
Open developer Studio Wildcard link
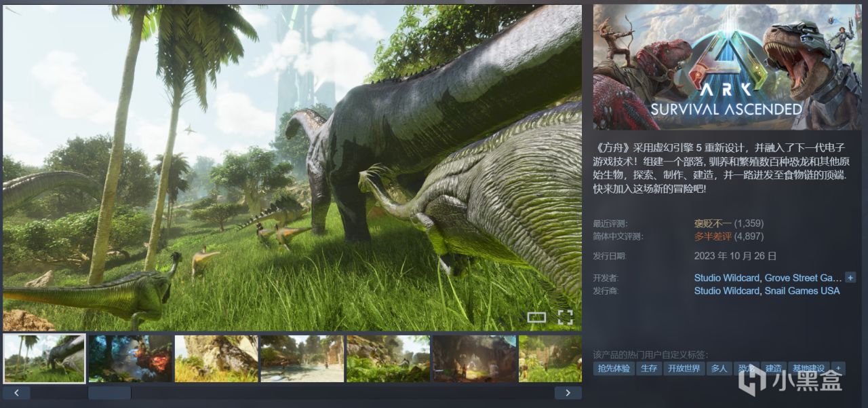pyautogui.click(x=727, y=278)
